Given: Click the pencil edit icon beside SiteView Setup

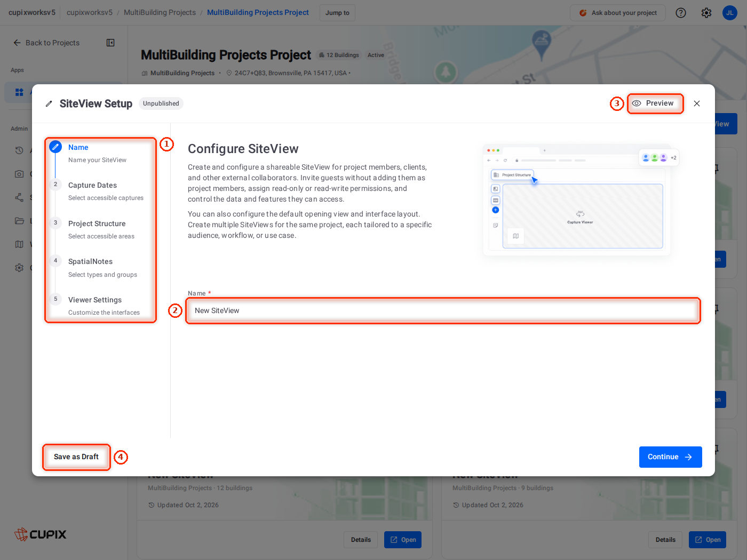Looking at the screenshot, I should 49,104.
